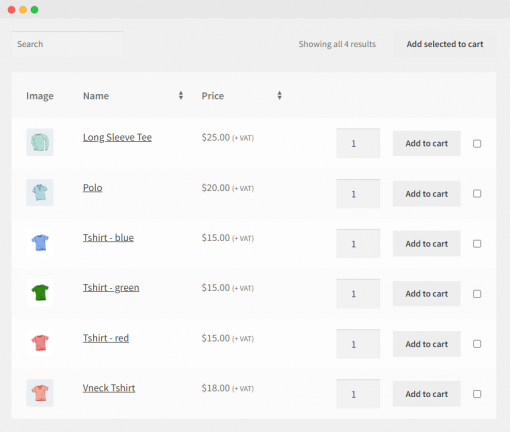Click the Name column header
The height and width of the screenshot is (432, 510).
pos(96,96)
